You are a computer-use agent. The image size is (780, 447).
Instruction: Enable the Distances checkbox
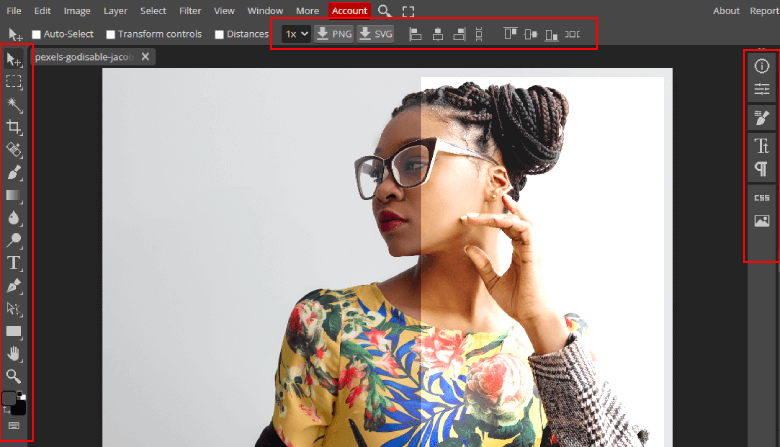point(219,34)
